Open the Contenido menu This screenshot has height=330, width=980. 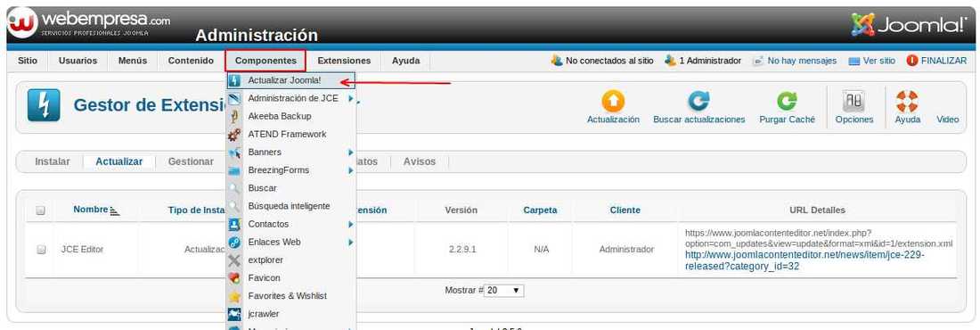point(191,61)
